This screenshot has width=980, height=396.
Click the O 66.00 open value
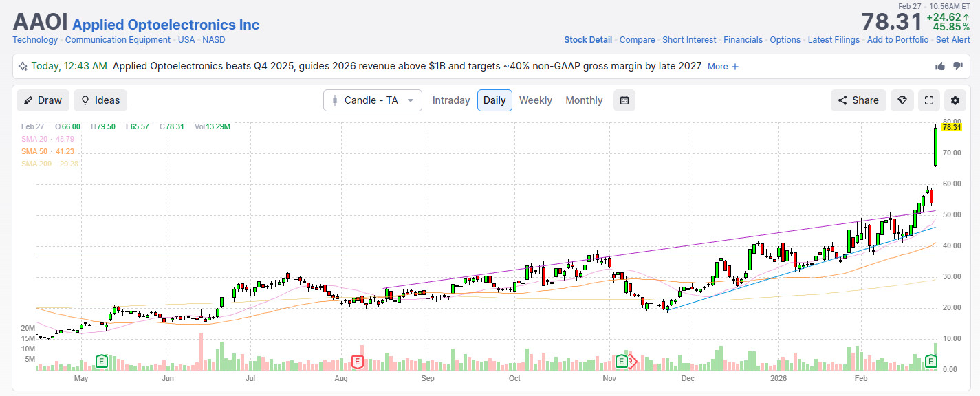68,126
